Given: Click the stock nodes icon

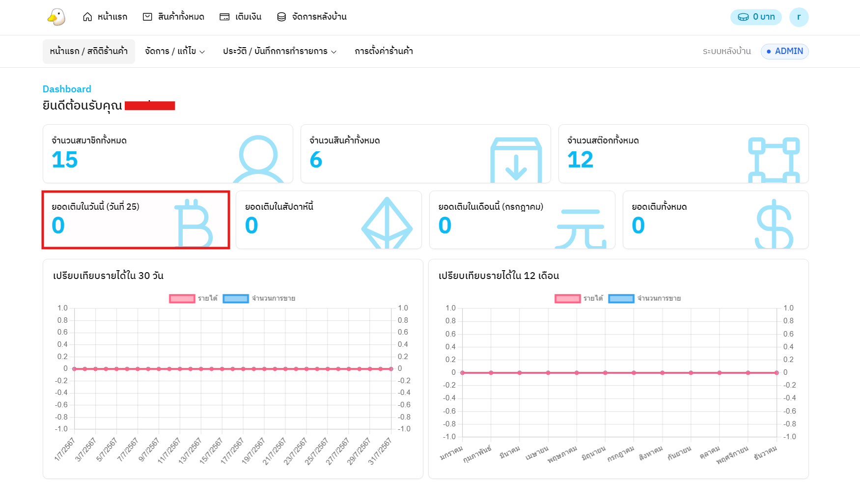Looking at the screenshot, I should [774, 160].
